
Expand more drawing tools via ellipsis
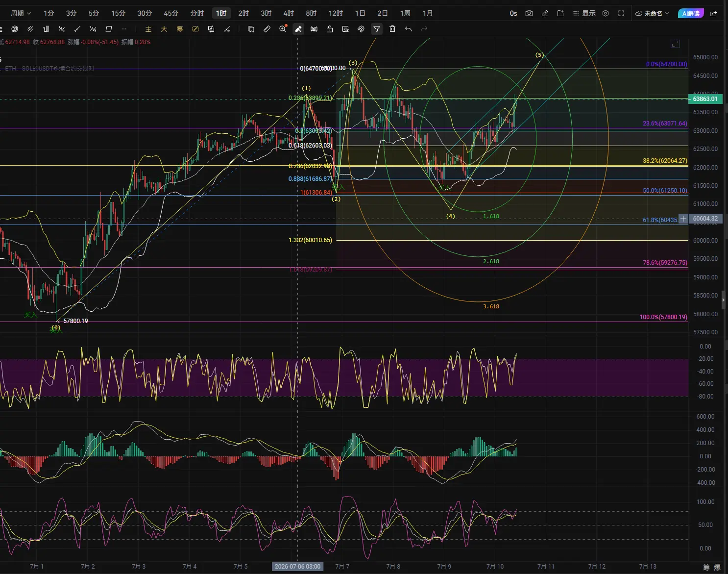(x=124, y=29)
